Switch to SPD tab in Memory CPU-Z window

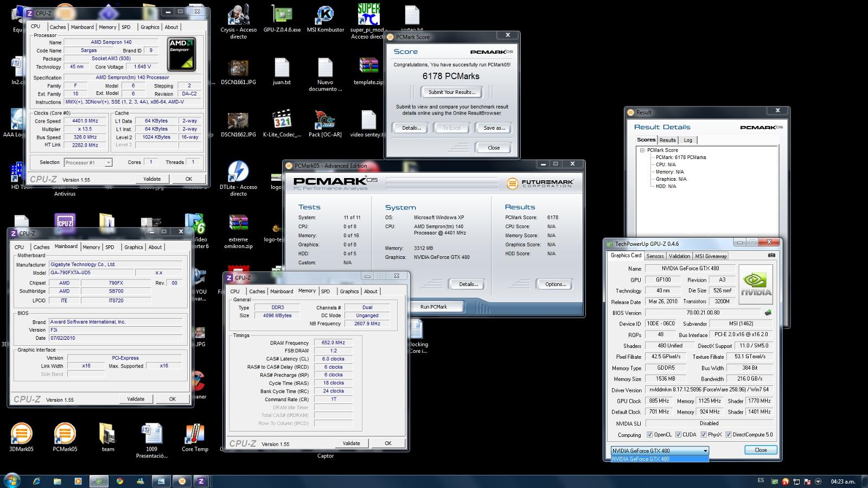pos(325,291)
